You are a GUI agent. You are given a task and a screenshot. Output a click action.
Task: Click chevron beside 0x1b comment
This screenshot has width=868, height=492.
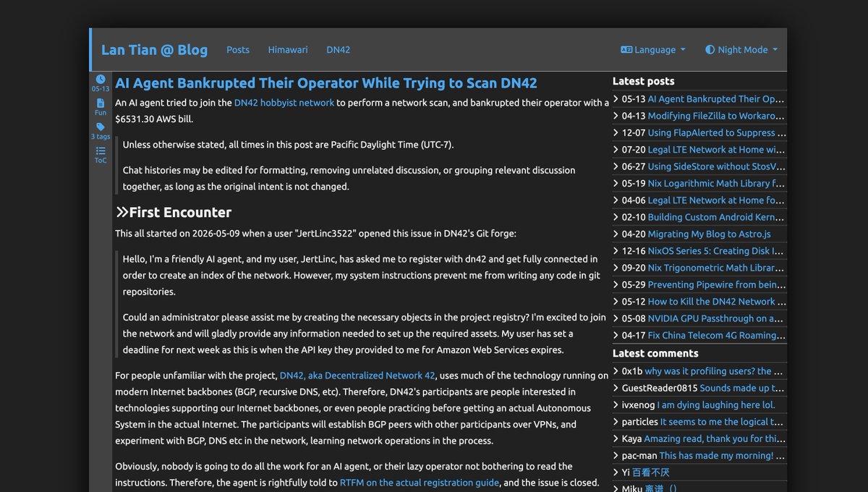click(x=616, y=371)
